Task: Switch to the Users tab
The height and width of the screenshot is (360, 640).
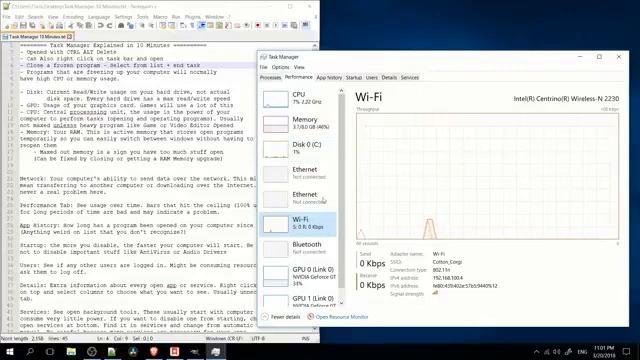Action: pyautogui.click(x=371, y=78)
